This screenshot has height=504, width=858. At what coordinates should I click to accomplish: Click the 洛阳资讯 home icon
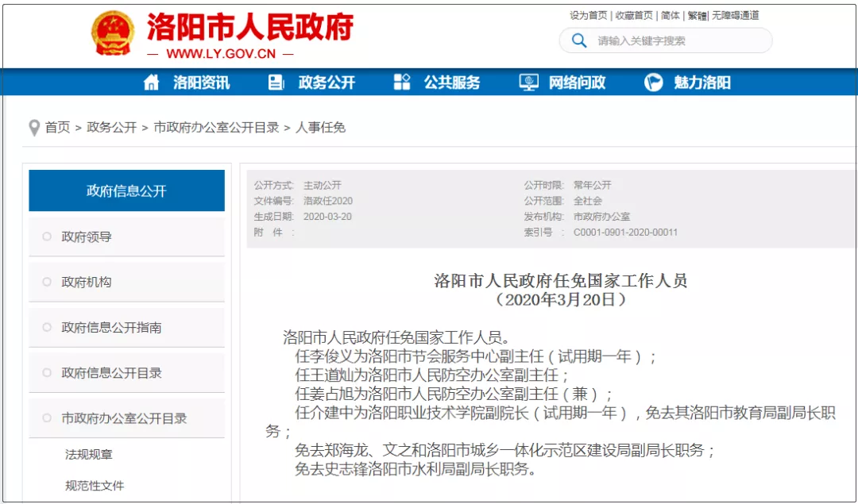coord(150,82)
